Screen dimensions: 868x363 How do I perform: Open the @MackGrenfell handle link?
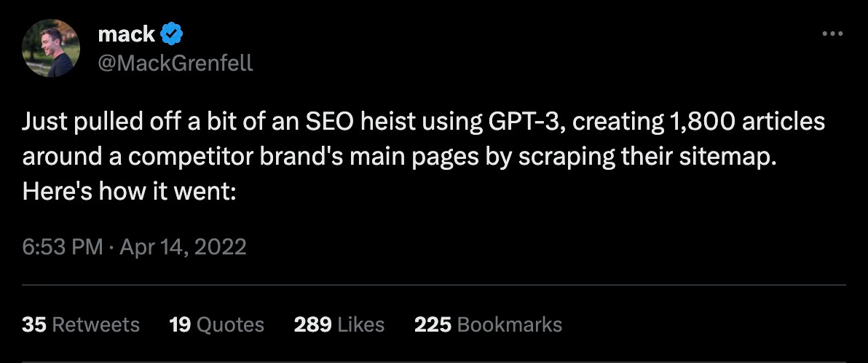pos(175,63)
